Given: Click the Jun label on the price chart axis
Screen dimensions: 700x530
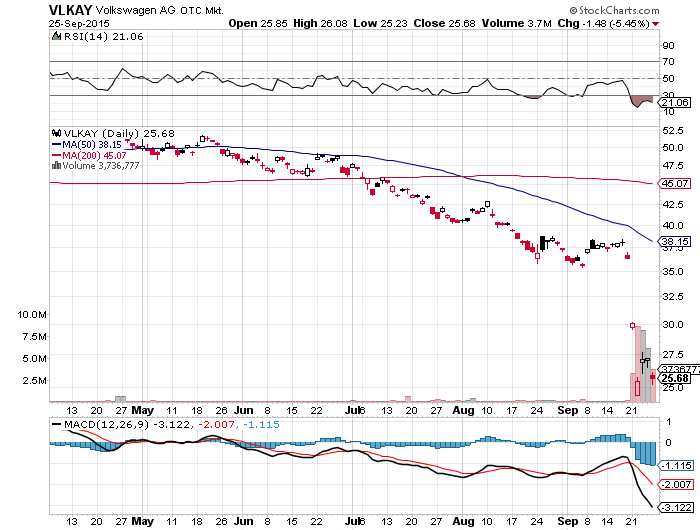Looking at the screenshot, I should tap(244, 410).
